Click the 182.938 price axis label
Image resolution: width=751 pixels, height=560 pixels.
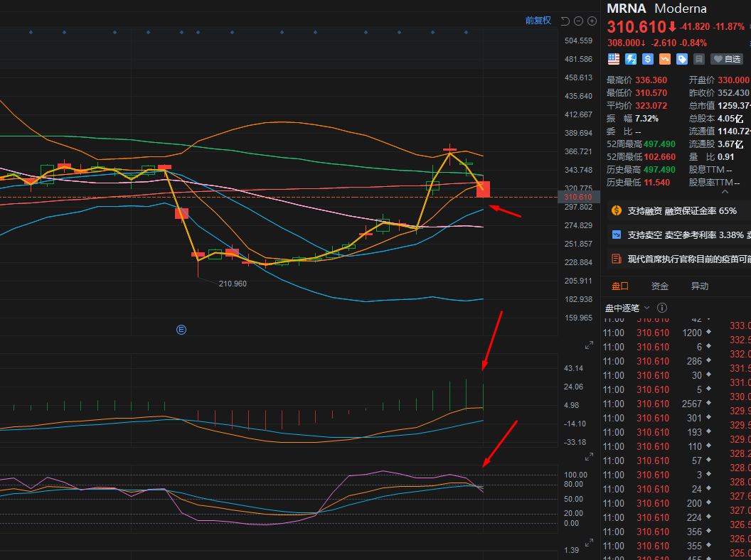click(578, 299)
